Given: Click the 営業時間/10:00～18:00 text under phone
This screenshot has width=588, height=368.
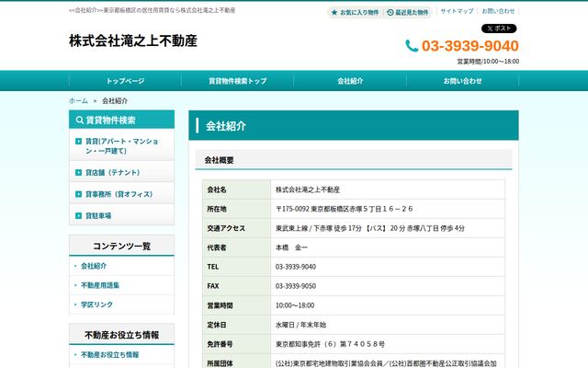Looking at the screenshot, I should coord(488,62).
